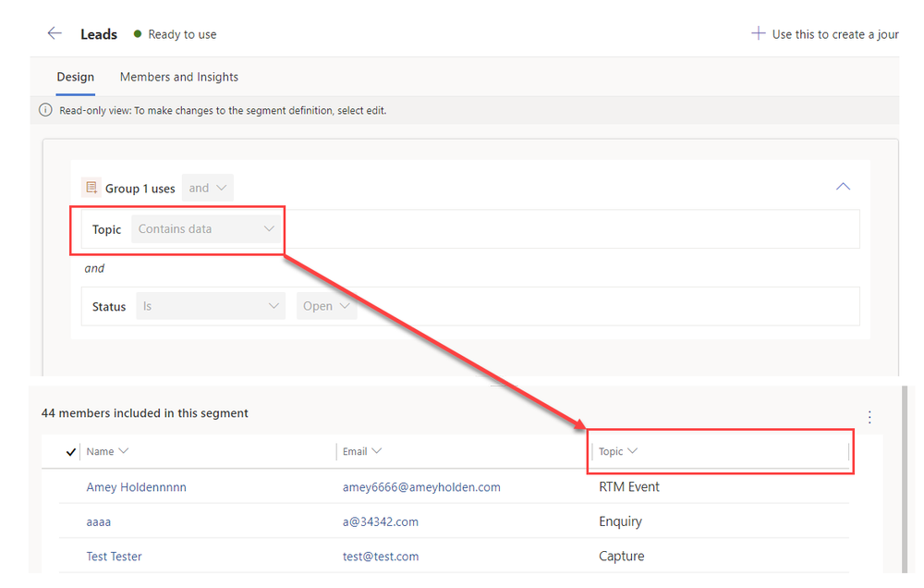924x588 pixels.
Task: Open the 'Contains data' dropdown for Topic
Action: click(205, 228)
